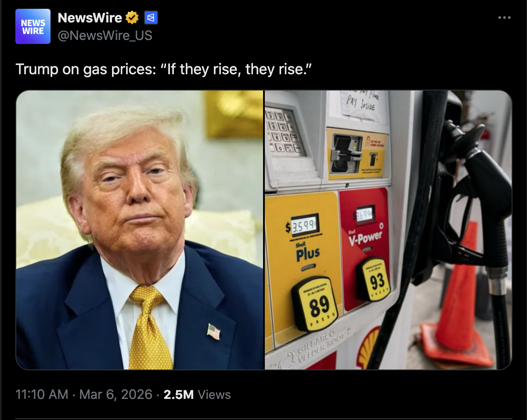The image size is (527, 420).
Task: Click the 11:10 AM timestamp
Action: point(42,394)
